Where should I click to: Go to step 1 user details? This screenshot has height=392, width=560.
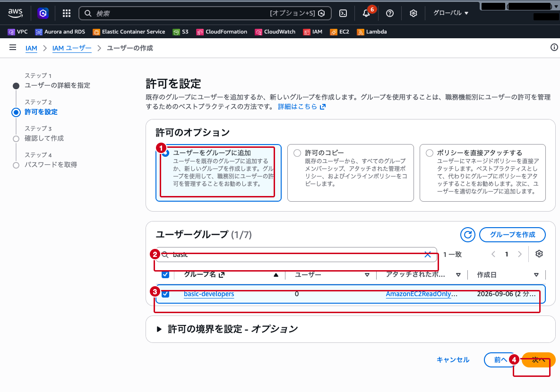57,85
